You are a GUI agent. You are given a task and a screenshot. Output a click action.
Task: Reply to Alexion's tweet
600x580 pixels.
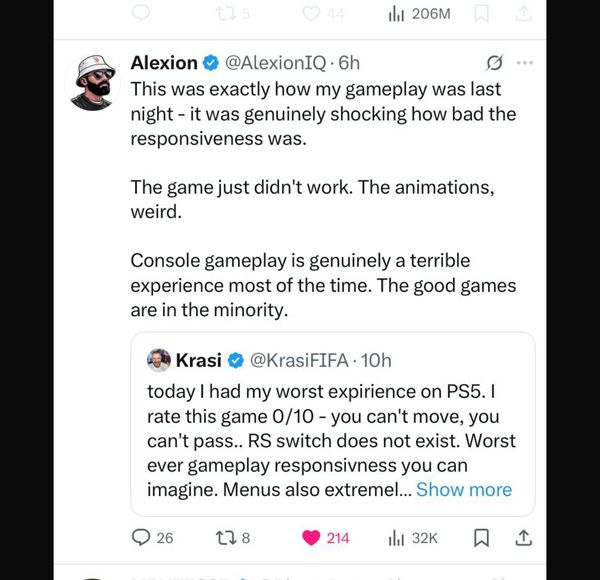point(141,538)
